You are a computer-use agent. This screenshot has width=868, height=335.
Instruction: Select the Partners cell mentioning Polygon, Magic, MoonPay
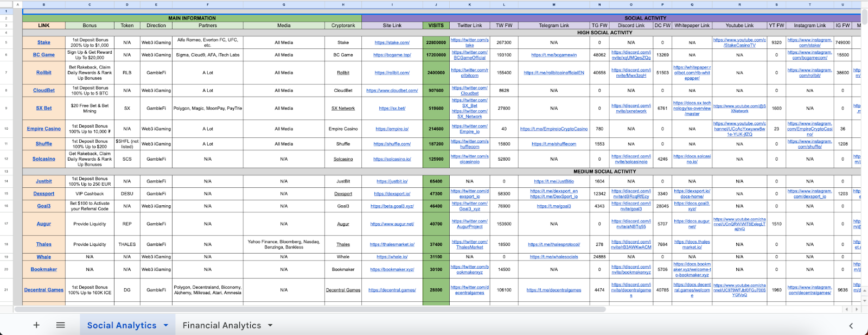click(208, 108)
